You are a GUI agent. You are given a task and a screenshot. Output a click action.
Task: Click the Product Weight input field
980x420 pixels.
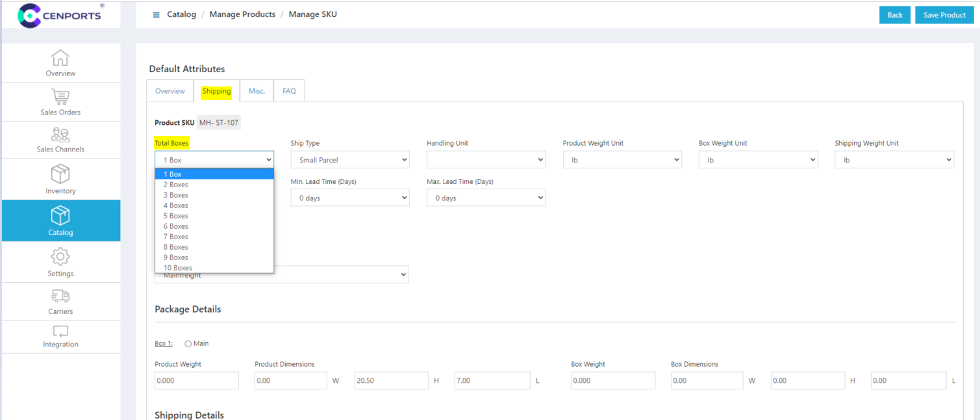[x=196, y=381]
